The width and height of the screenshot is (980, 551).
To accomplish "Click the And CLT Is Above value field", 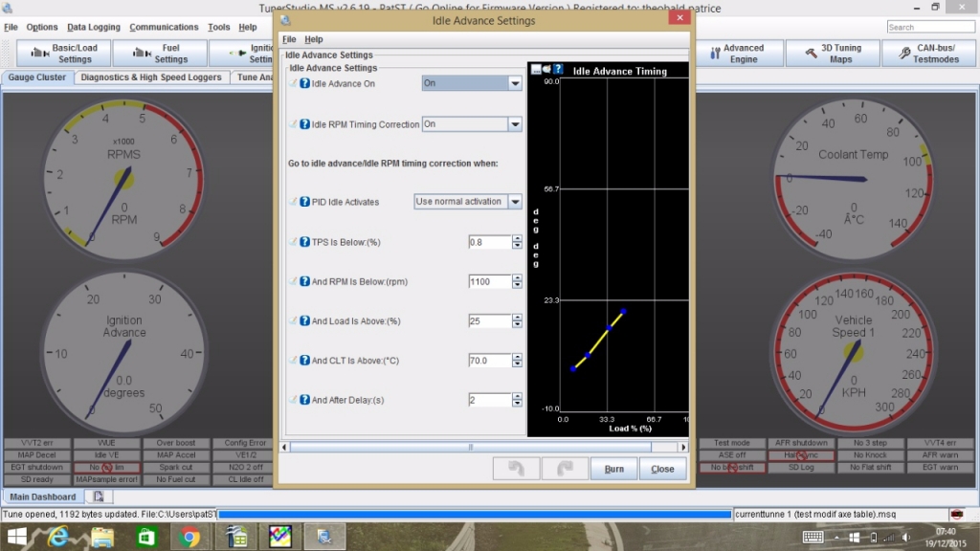I will [x=489, y=361].
